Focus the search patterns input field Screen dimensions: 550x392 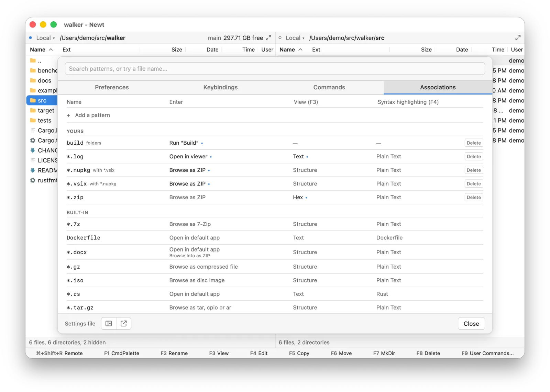[x=275, y=69]
